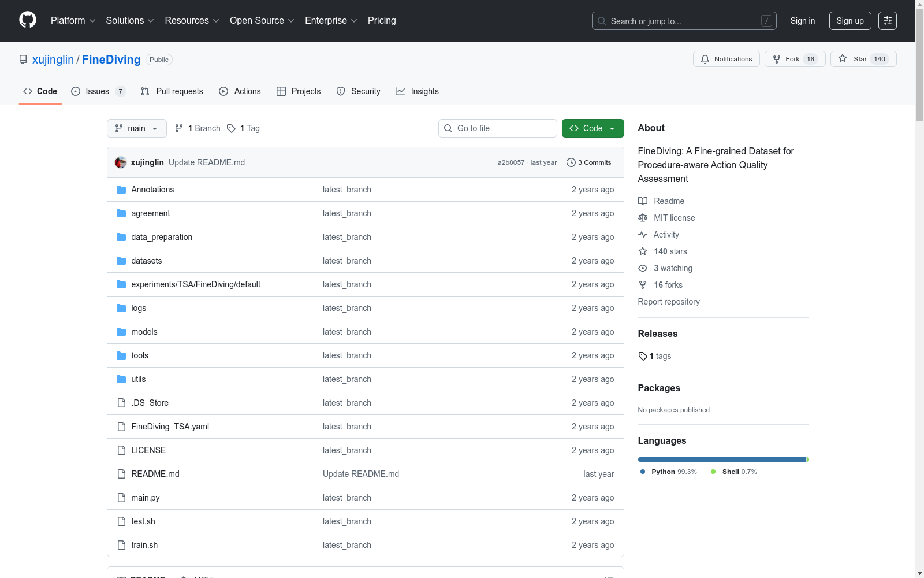Click the search magnifier icon in header
The height and width of the screenshot is (578, 924).
(x=602, y=21)
